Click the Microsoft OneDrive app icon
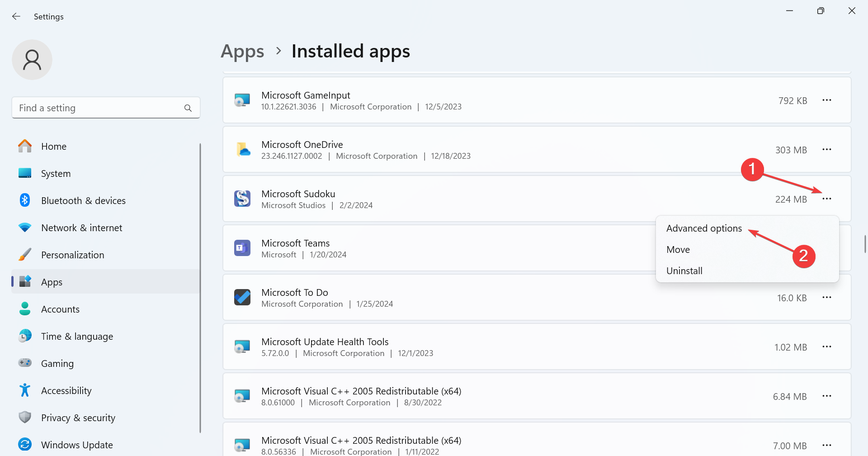The width and height of the screenshot is (868, 456). (x=242, y=149)
